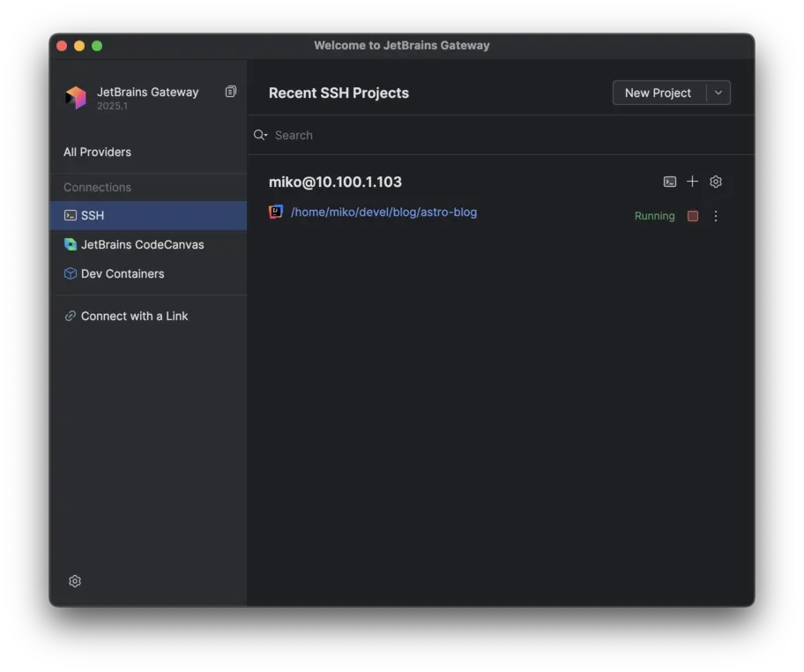Viewport: 804px width, 672px height.
Task: Choose Connect with a Link
Action: point(148,316)
